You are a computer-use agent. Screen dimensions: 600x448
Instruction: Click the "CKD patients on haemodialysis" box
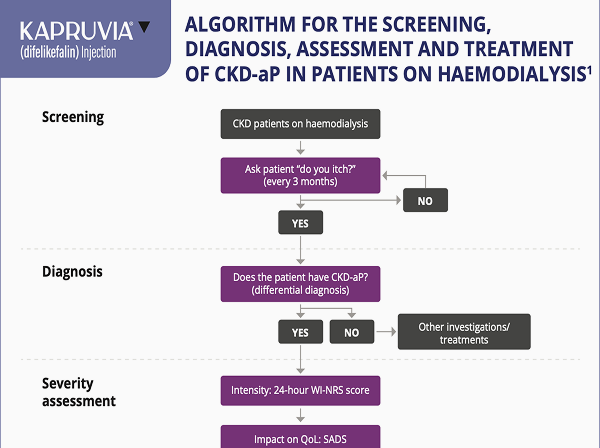(300, 124)
